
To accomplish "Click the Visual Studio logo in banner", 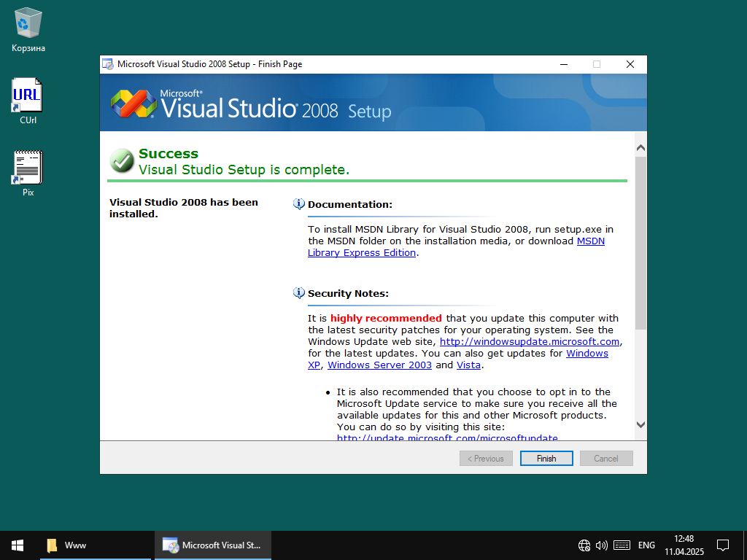I will pos(133,104).
